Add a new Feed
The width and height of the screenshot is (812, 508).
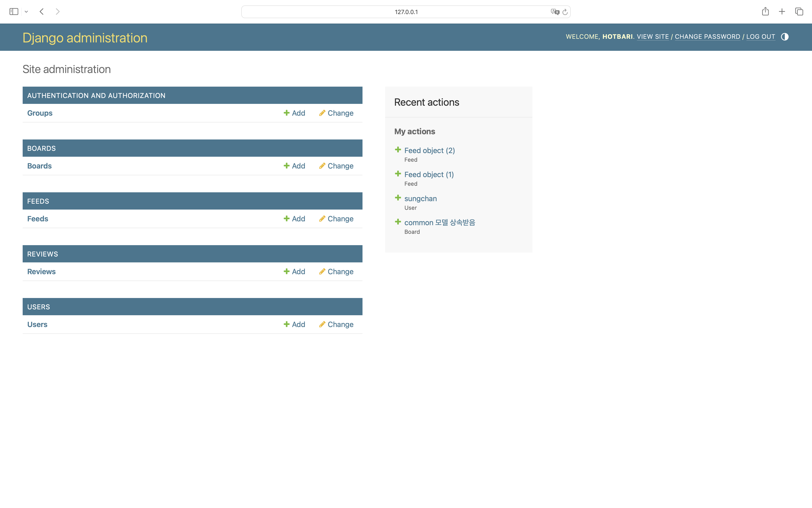click(x=294, y=219)
